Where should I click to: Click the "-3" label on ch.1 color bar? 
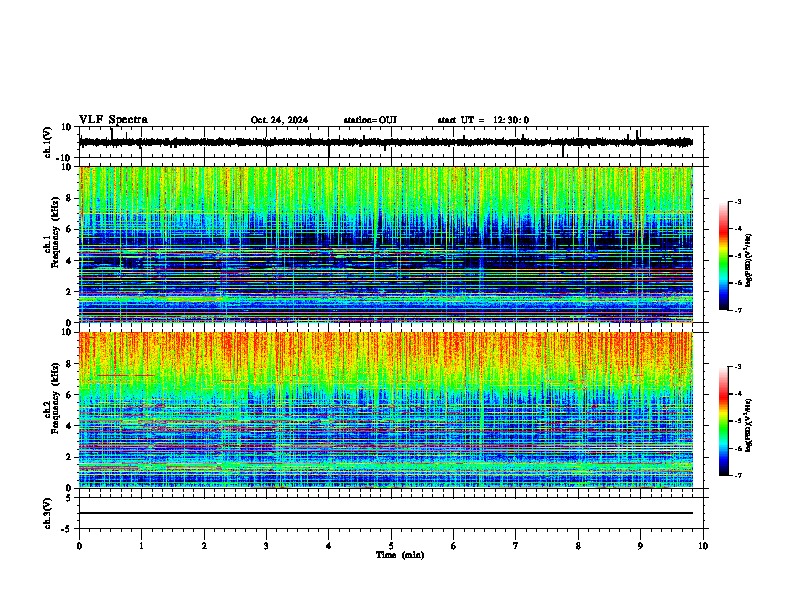tap(737, 202)
